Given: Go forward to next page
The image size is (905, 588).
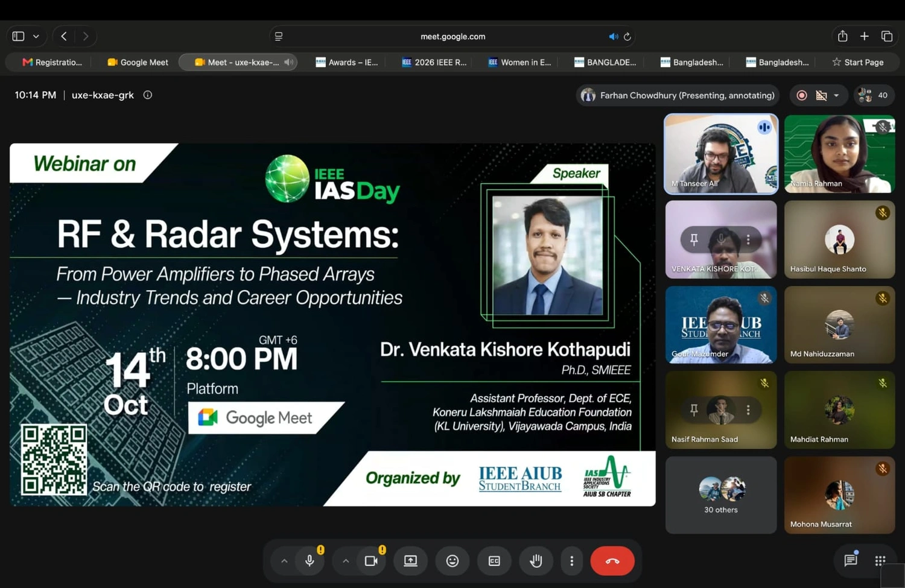Looking at the screenshot, I should pyautogui.click(x=86, y=36).
